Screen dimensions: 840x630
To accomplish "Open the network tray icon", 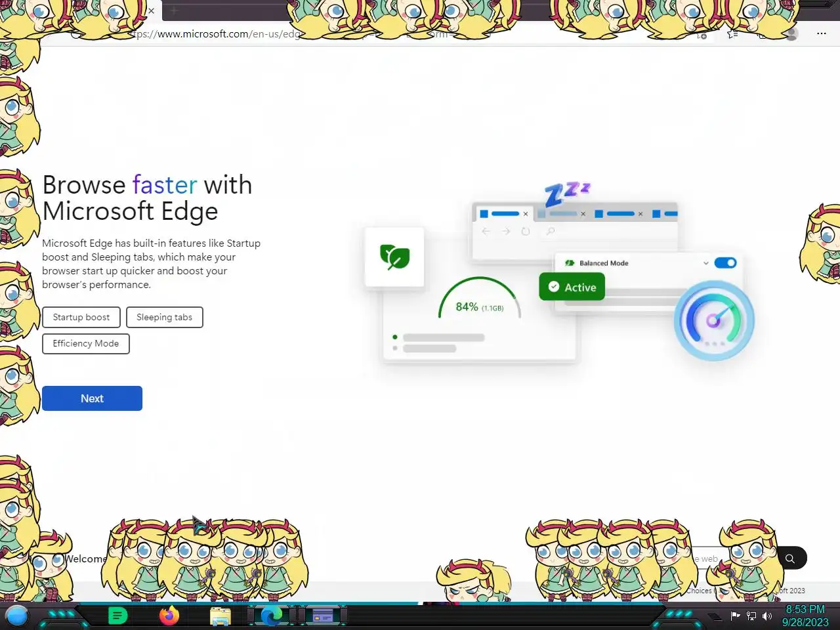I will pos(751,616).
